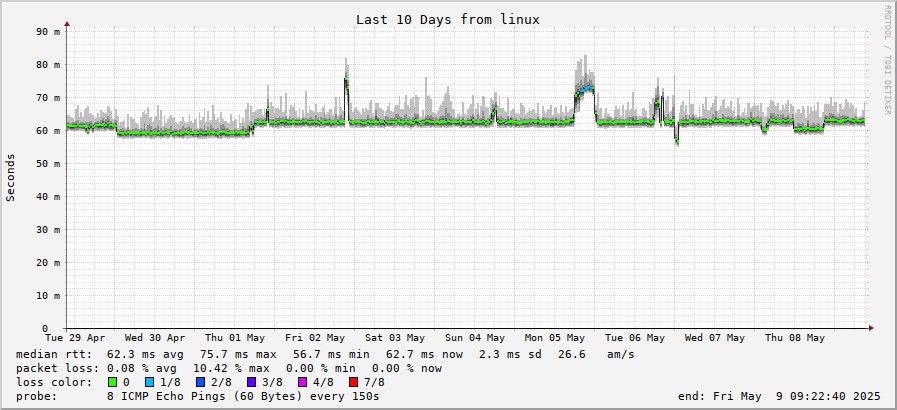Click the 'Wed 30 Apr' date label

(x=154, y=338)
